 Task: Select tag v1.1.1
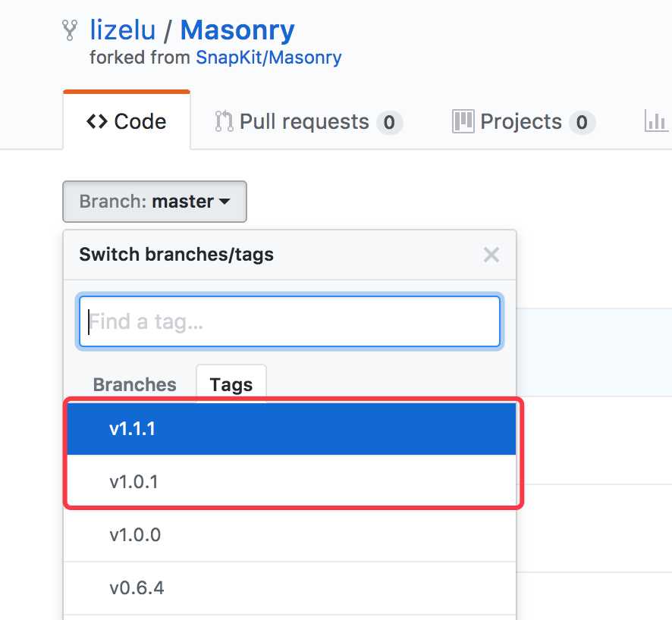291,428
